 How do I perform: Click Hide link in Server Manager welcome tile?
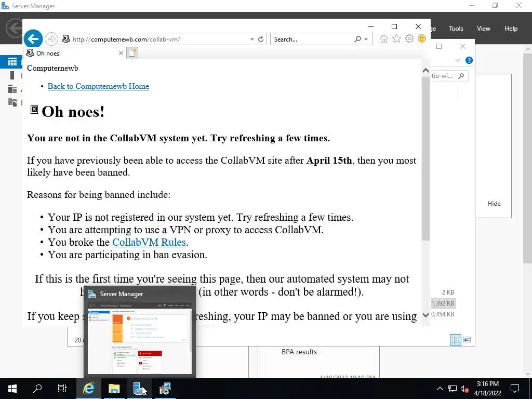click(494, 204)
